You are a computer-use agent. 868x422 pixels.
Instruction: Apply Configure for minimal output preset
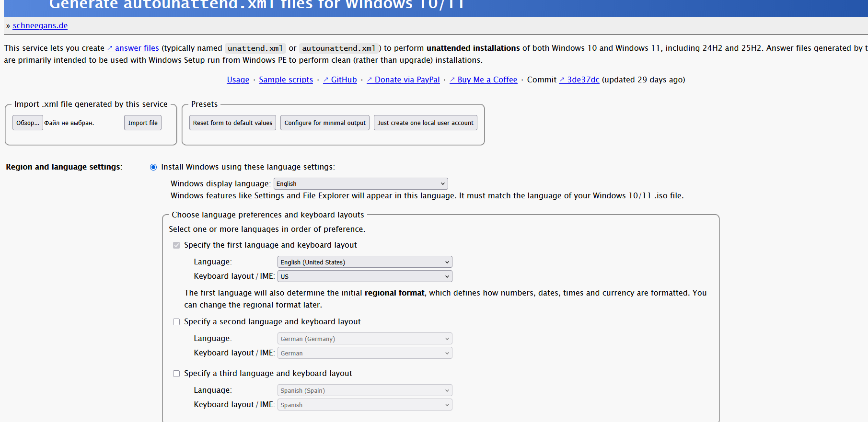pyautogui.click(x=325, y=123)
